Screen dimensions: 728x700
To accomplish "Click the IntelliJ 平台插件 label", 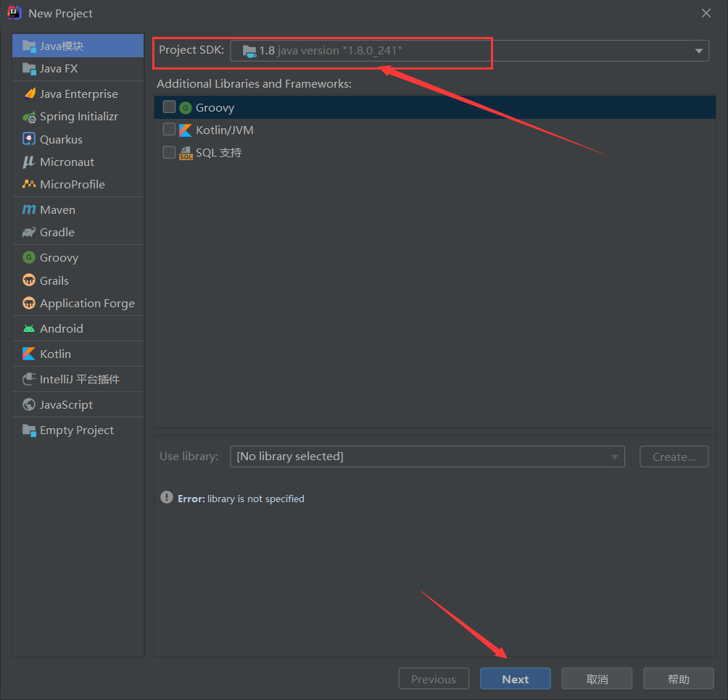I will point(80,380).
